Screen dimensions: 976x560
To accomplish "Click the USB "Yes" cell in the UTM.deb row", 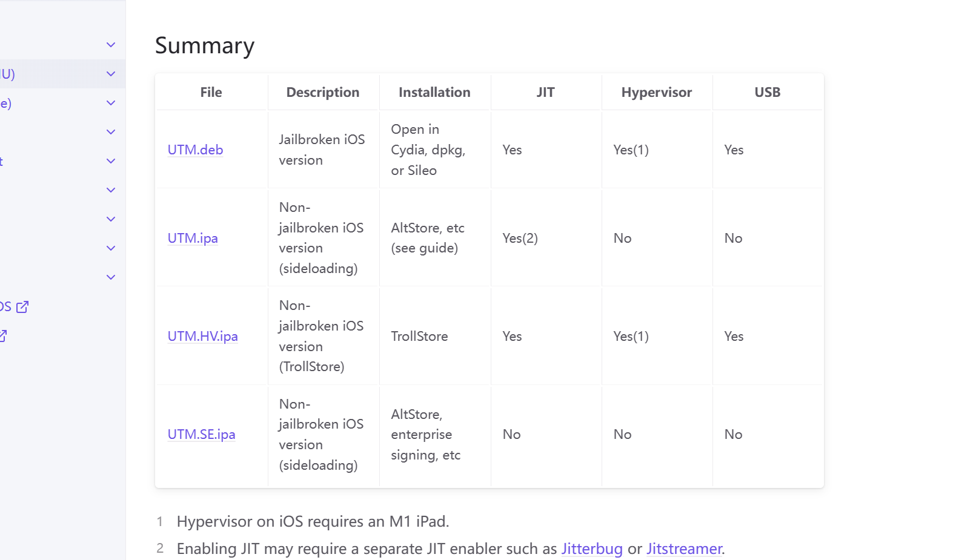I will 768,150.
